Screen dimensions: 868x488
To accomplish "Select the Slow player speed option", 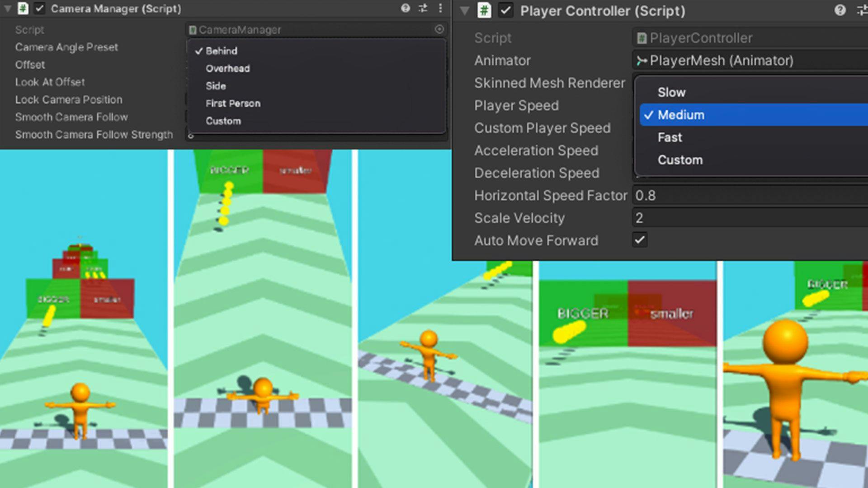I will point(671,92).
